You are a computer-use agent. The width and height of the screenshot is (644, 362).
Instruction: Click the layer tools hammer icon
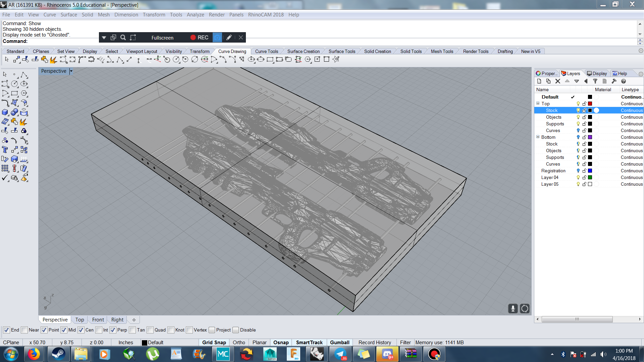tap(614, 81)
